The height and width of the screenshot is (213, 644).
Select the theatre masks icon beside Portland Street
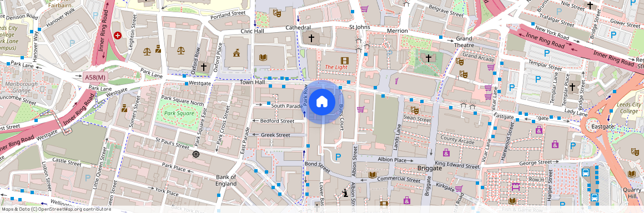277,13
